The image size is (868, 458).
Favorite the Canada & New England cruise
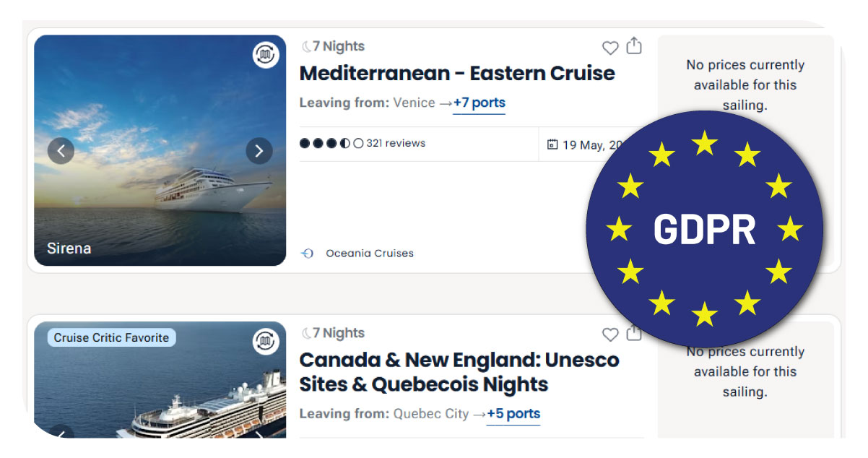pyautogui.click(x=610, y=334)
